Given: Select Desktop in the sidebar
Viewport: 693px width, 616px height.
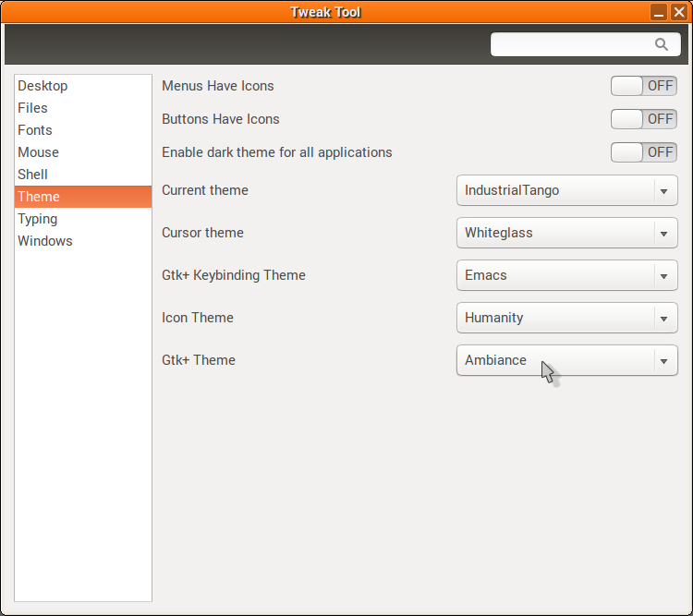Looking at the screenshot, I should coord(43,86).
